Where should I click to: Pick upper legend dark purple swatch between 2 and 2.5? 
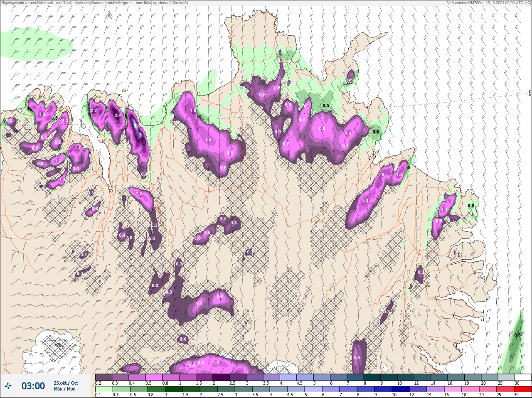coord(222,377)
